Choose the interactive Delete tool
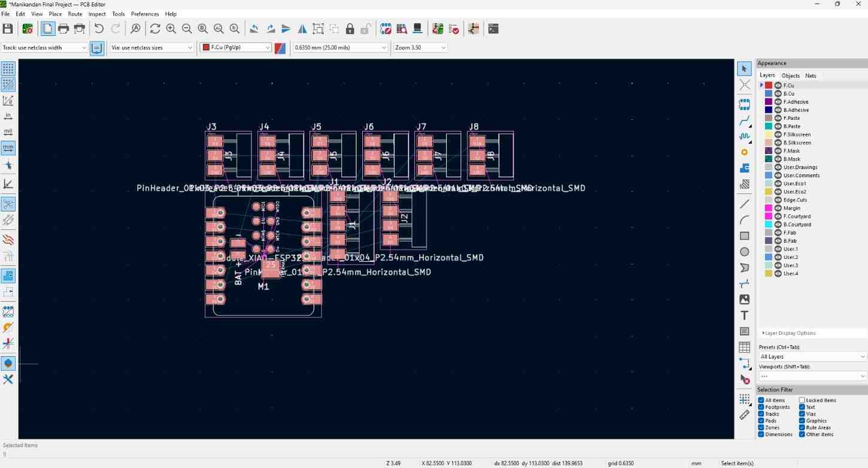This screenshot has height=468, width=868. point(745,379)
